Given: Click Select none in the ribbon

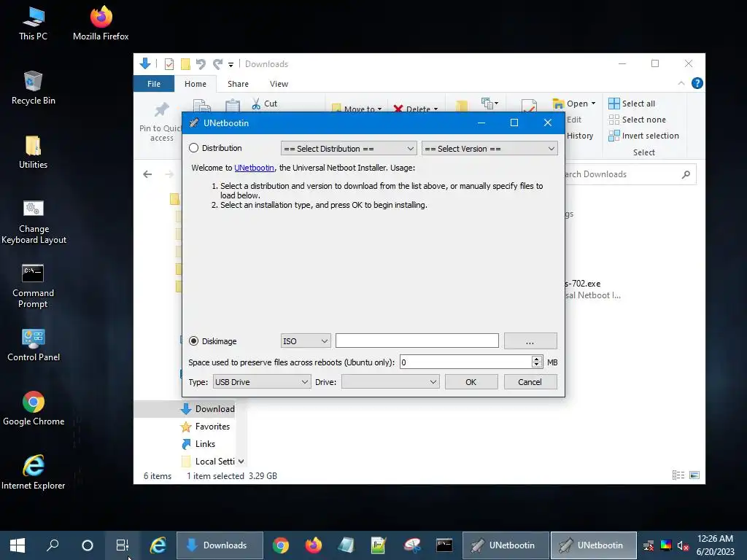Looking at the screenshot, I should pos(638,120).
